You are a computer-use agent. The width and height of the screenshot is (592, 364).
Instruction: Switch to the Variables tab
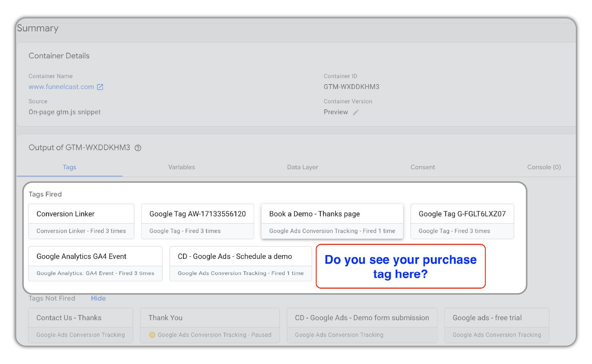(182, 167)
